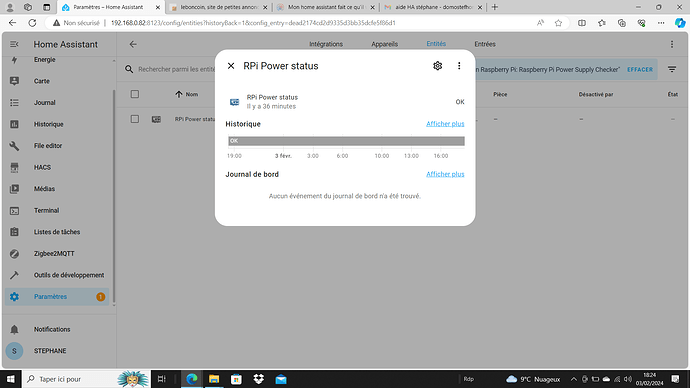Click the OK history timeline bar
Viewport: 690px width, 388px height.
[x=346, y=141]
